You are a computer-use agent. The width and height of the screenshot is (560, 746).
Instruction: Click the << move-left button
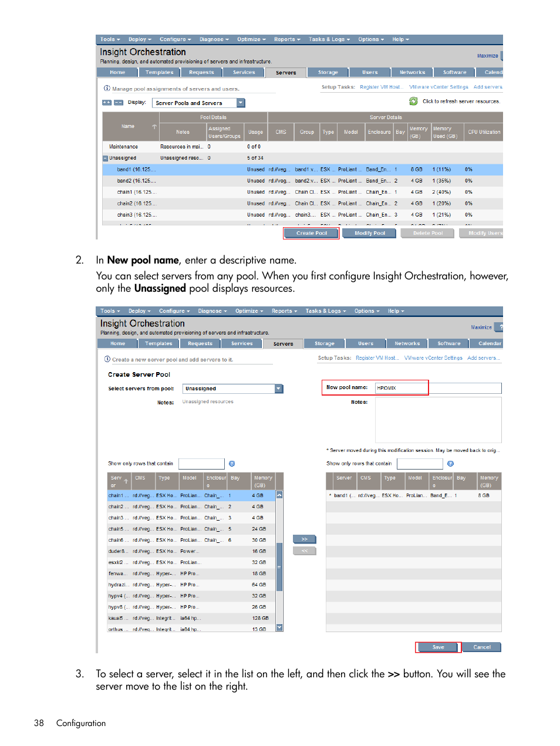click(x=304, y=551)
